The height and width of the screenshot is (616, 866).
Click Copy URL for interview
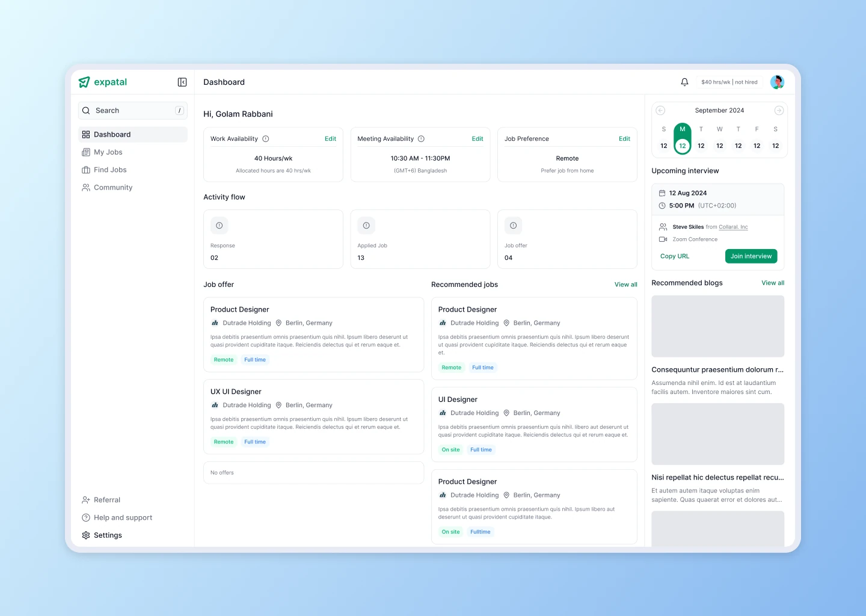coord(675,256)
